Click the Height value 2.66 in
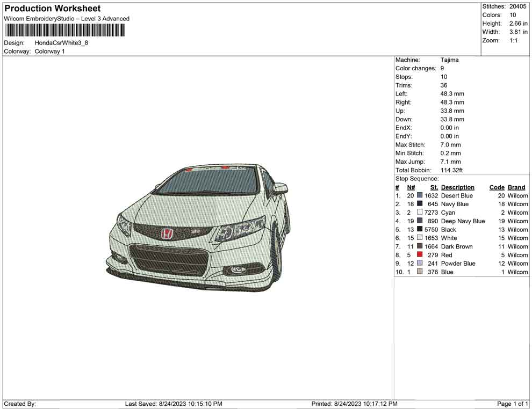This screenshot has width=532, height=409. [x=519, y=24]
